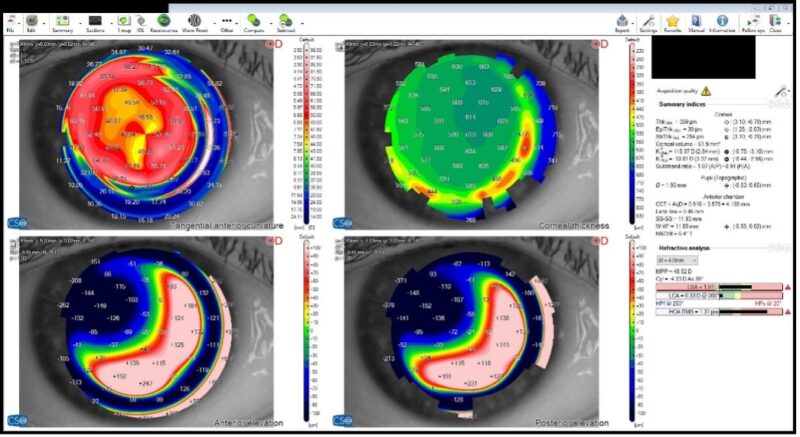The height and width of the screenshot is (437, 800).
Task: Click the acquisition quality warning triangle
Action: (706, 91)
